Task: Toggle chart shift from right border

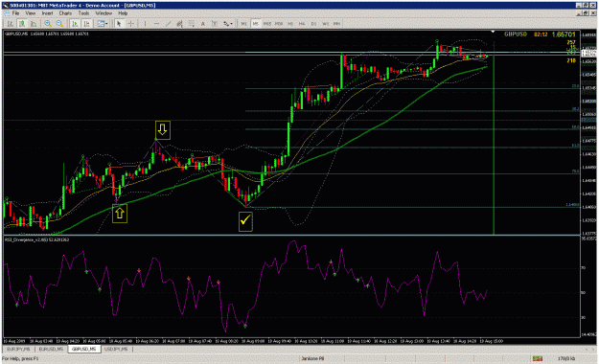Action: point(86,24)
